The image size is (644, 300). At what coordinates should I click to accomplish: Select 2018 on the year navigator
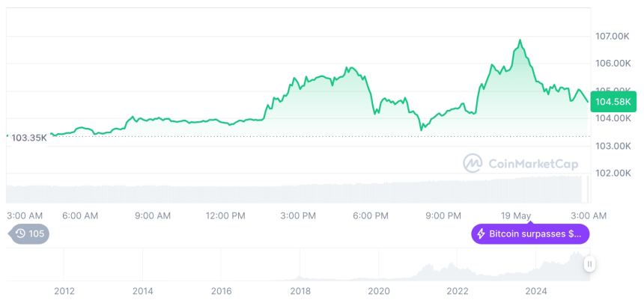tap(300, 291)
